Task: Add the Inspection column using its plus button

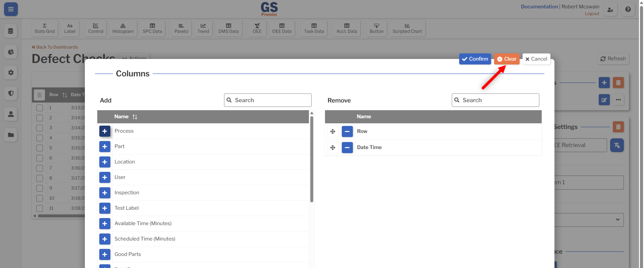Action: 105,193
